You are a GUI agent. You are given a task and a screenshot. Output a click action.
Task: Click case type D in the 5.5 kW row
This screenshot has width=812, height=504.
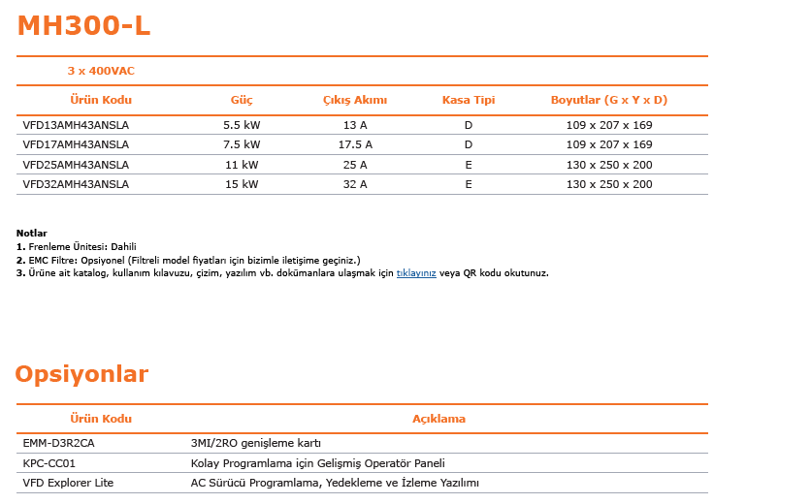click(469, 125)
